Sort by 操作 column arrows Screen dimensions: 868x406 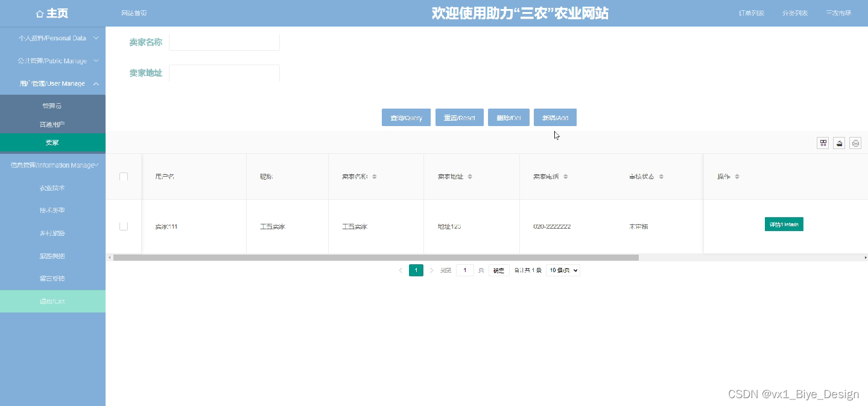point(737,177)
